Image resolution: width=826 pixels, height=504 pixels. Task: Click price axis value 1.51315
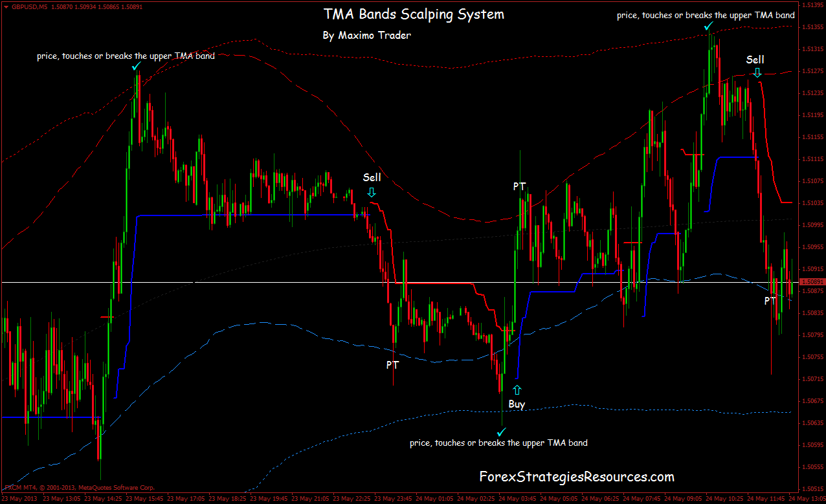pos(812,49)
